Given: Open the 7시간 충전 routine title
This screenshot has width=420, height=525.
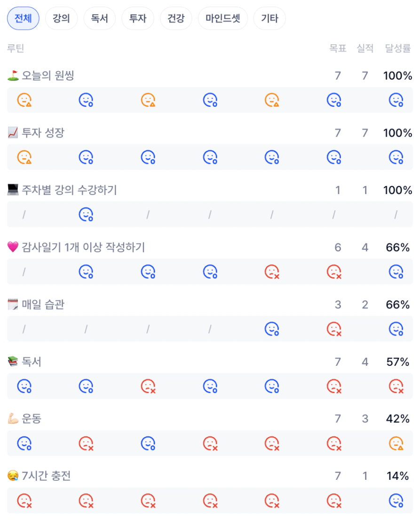Looking at the screenshot, I should [x=46, y=476].
